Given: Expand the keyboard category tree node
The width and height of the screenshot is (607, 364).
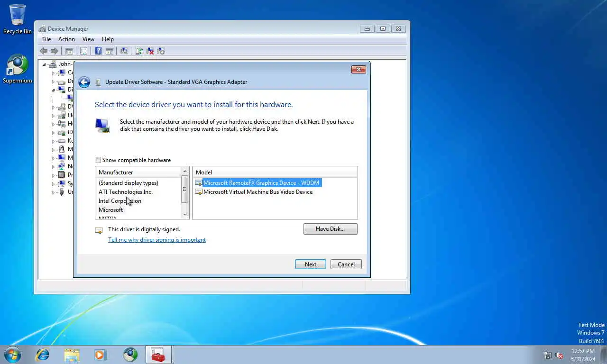Looking at the screenshot, I should (x=53, y=141).
